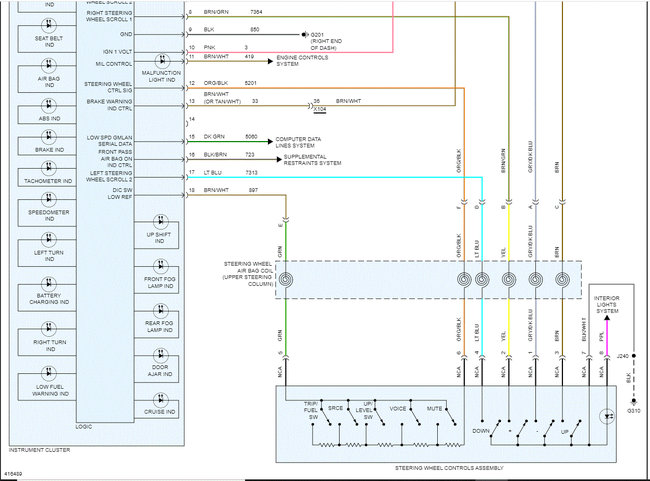Screen dimensions: 650x481
Task: Click the GRN wire air bag coil spiral
Action: click(x=285, y=279)
